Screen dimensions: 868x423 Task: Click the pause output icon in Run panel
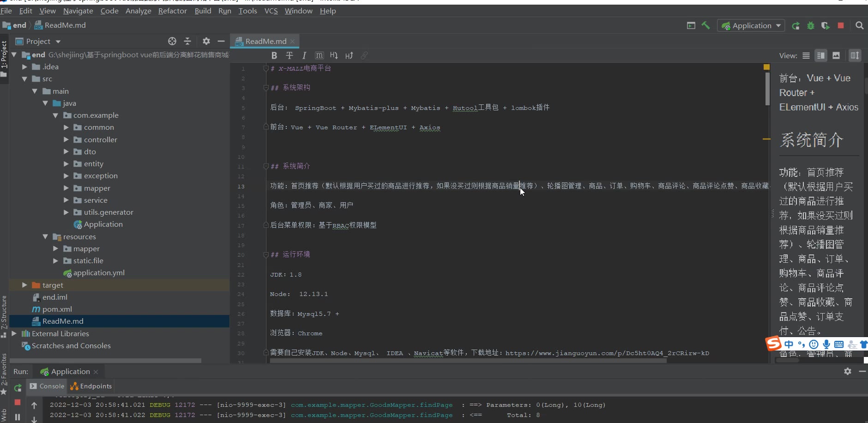(x=18, y=417)
